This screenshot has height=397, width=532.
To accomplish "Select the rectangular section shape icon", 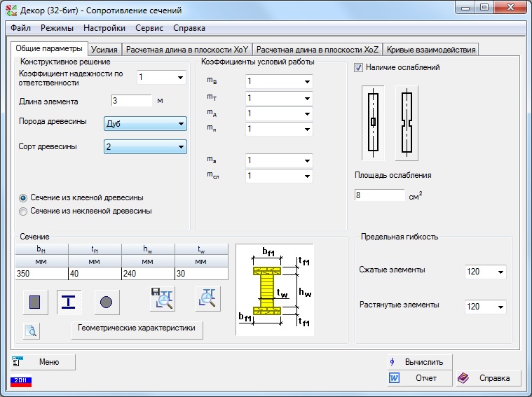I will [x=36, y=302].
